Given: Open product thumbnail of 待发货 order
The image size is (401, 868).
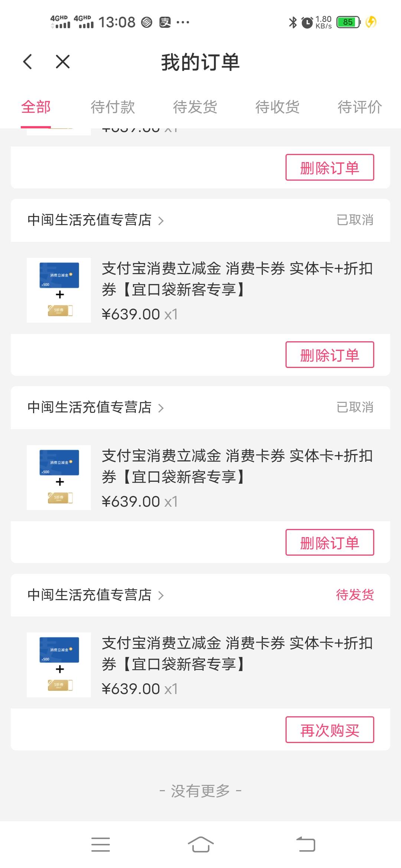Looking at the screenshot, I should tap(59, 665).
